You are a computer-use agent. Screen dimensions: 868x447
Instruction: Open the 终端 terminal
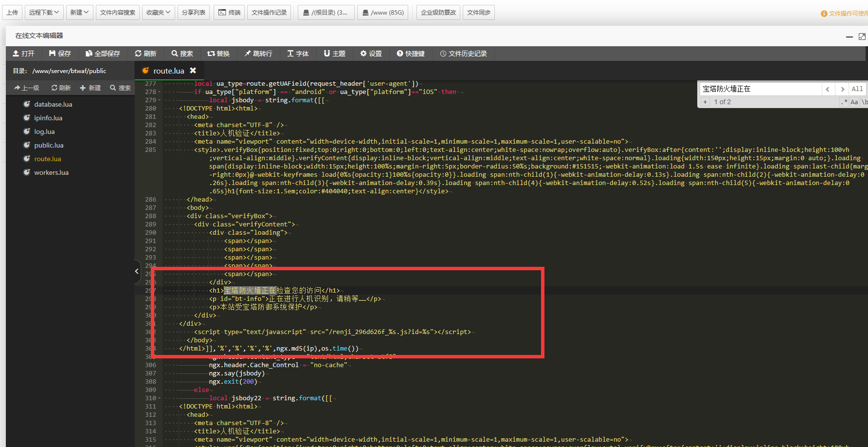[229, 12]
